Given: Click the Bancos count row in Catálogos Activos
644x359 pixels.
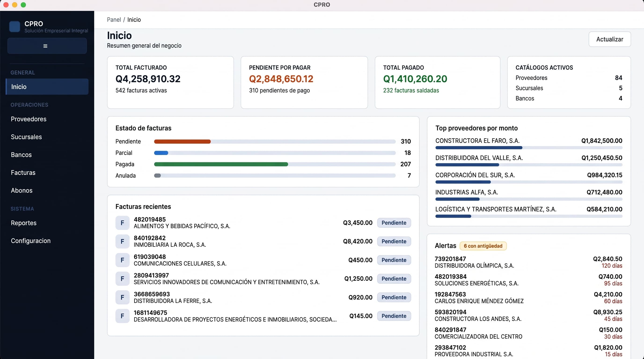Looking at the screenshot, I should pyautogui.click(x=569, y=98).
